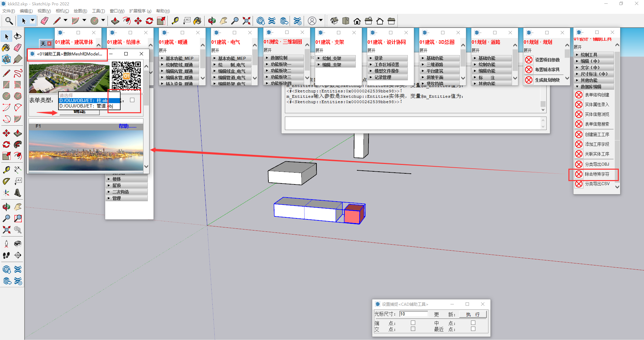The height and width of the screenshot is (340, 644).
Task: Select the red box in the model
Action: click(x=354, y=214)
